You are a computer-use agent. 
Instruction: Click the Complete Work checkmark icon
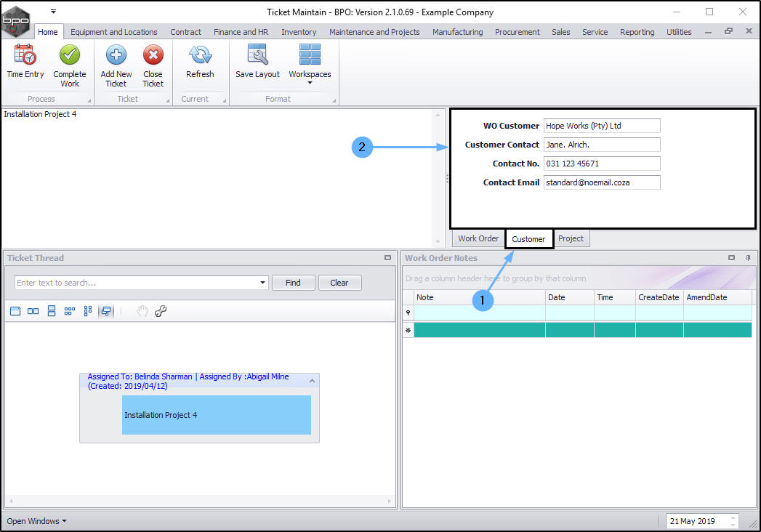pyautogui.click(x=69, y=55)
